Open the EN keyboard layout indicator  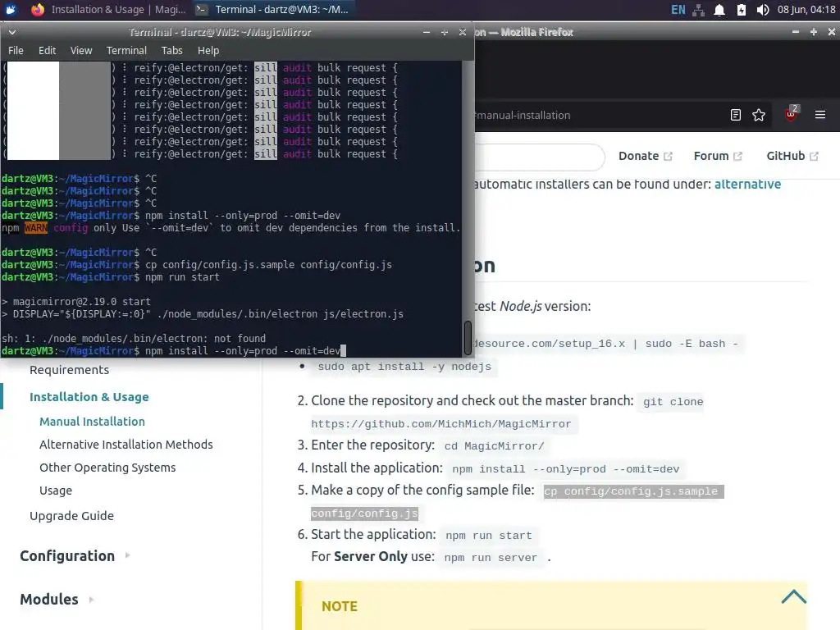tap(678, 10)
